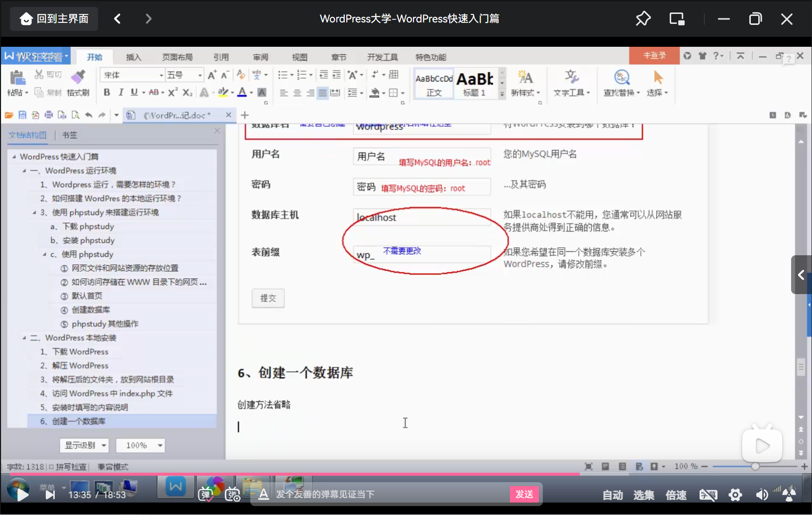Switch to the 书签 panel tab
This screenshot has width=812, height=515.
click(70, 135)
